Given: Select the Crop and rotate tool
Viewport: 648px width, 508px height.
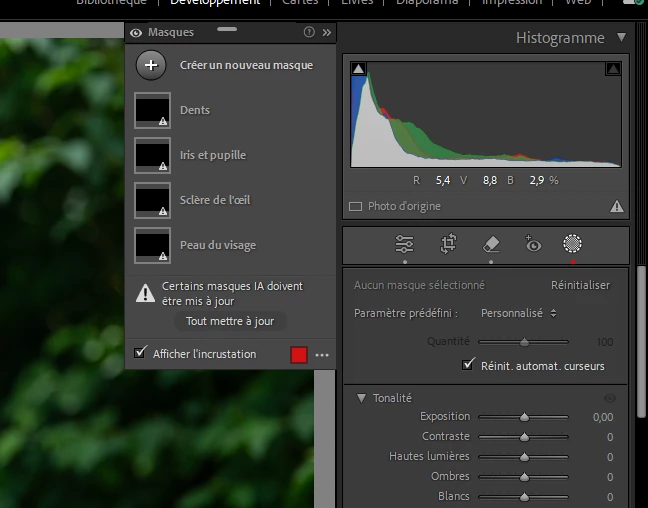Looking at the screenshot, I should tap(448, 244).
